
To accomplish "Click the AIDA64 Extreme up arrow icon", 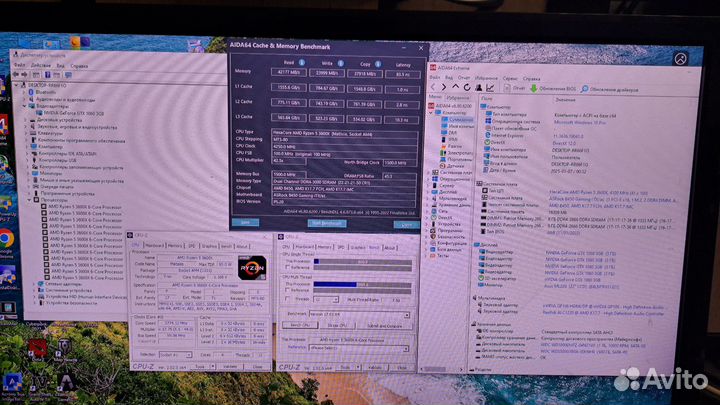I will [455, 87].
